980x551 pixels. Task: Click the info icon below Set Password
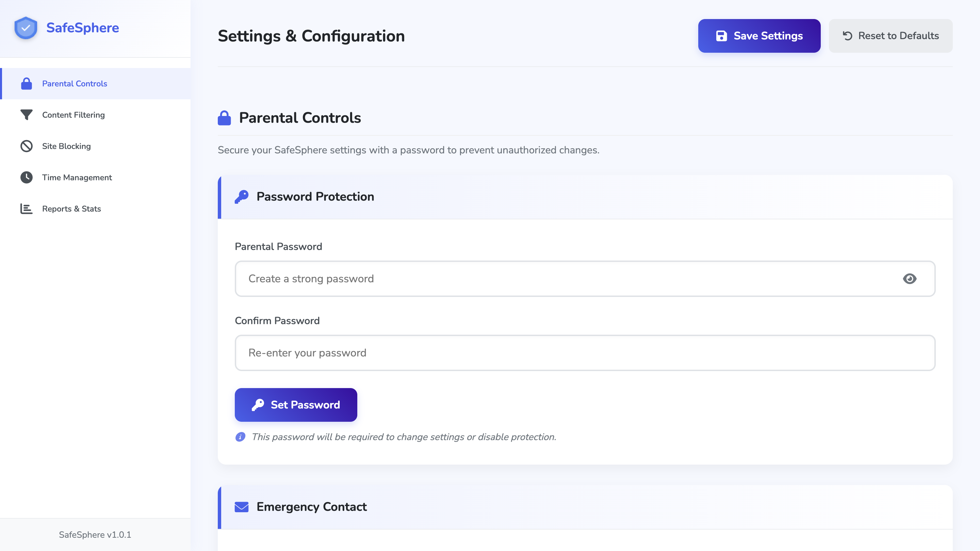click(241, 437)
